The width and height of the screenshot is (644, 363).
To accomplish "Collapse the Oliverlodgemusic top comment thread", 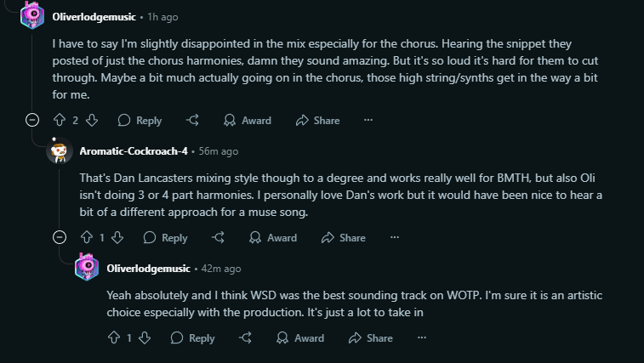I will point(32,121).
